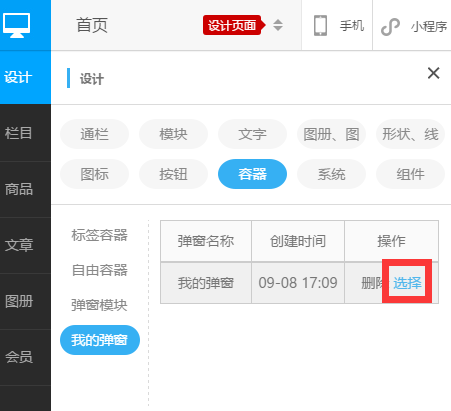Image resolution: width=451 pixels, height=411 pixels.
Task: Click the desktop monitor icon
Action: click(17, 25)
